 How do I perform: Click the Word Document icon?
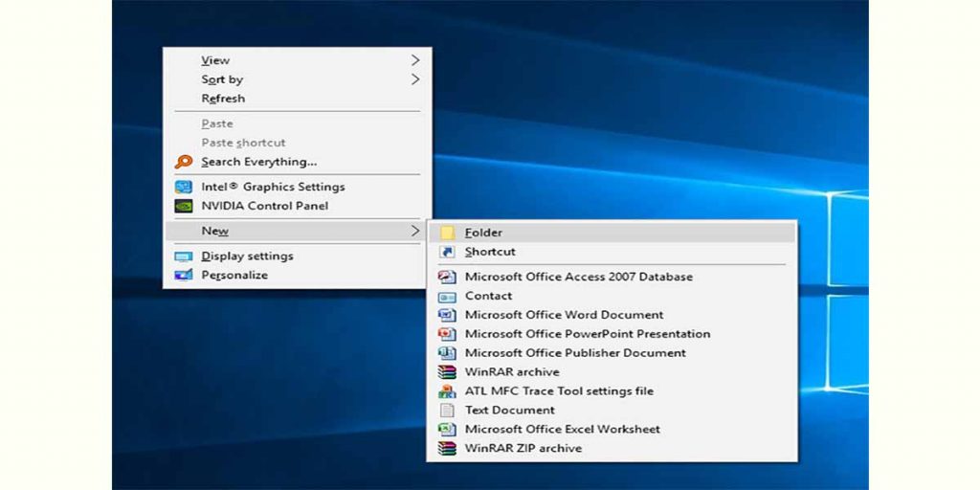point(447,315)
